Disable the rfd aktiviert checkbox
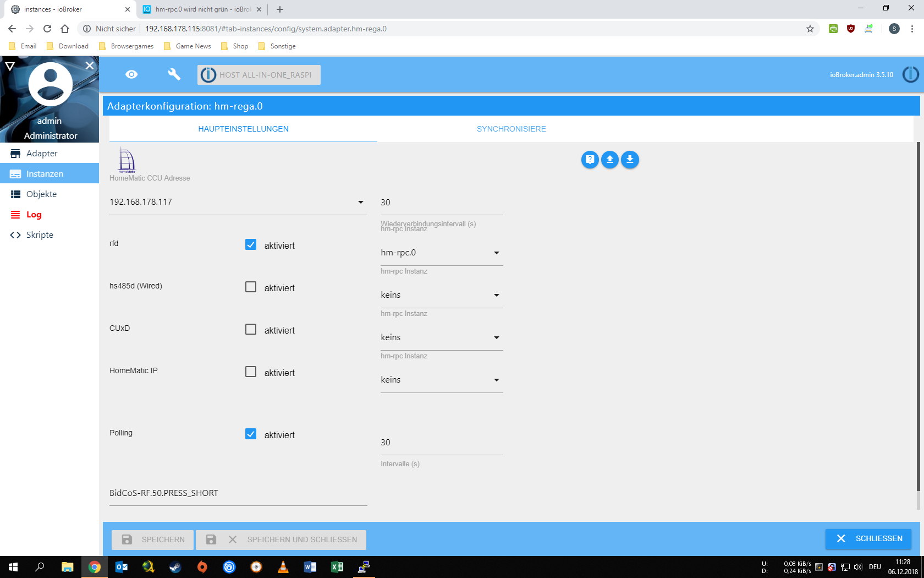 coord(251,244)
